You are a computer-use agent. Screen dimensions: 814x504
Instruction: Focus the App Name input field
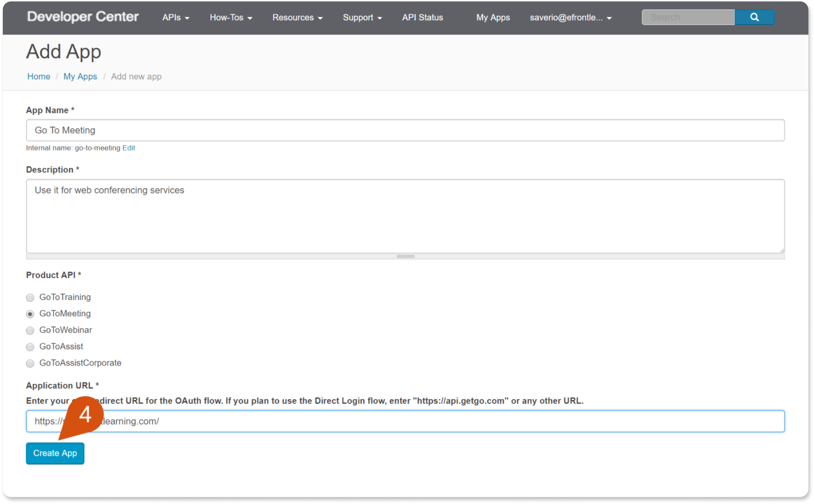(x=405, y=130)
